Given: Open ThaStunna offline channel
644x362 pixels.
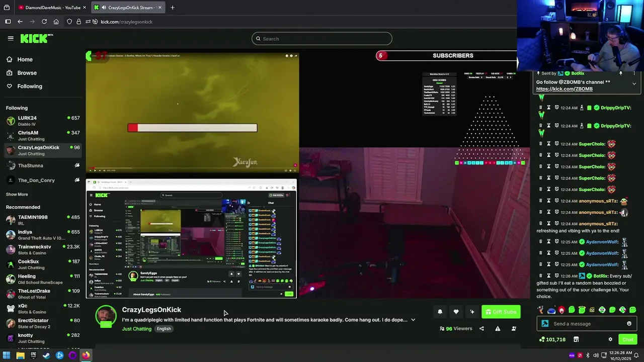Looking at the screenshot, I should coord(43,165).
